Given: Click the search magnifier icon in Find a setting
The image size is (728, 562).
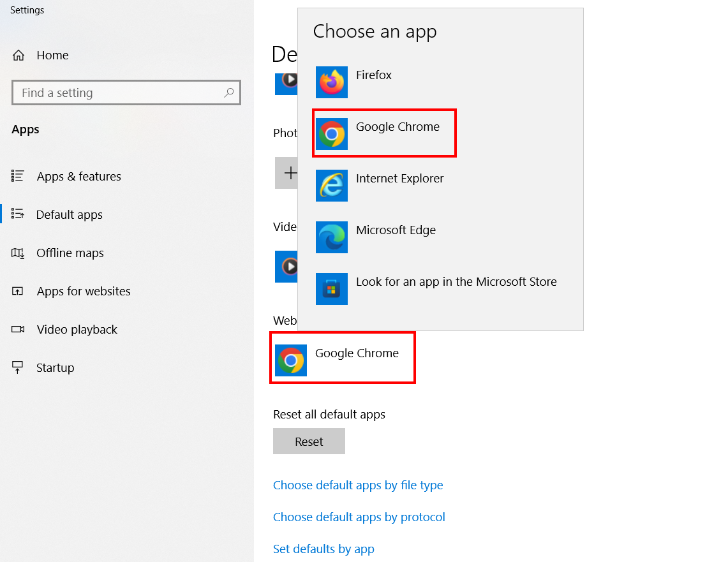Looking at the screenshot, I should click(229, 92).
